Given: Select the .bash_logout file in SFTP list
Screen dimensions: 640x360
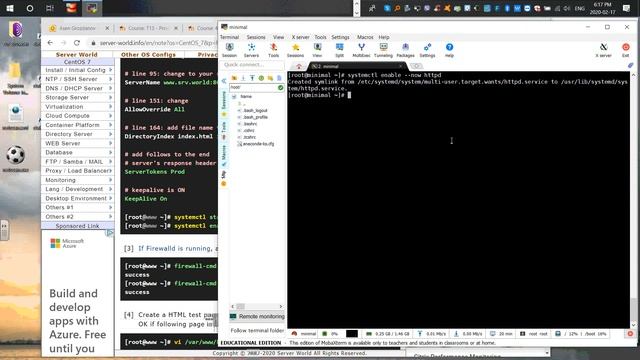Looking at the screenshot, I should tap(255, 111).
